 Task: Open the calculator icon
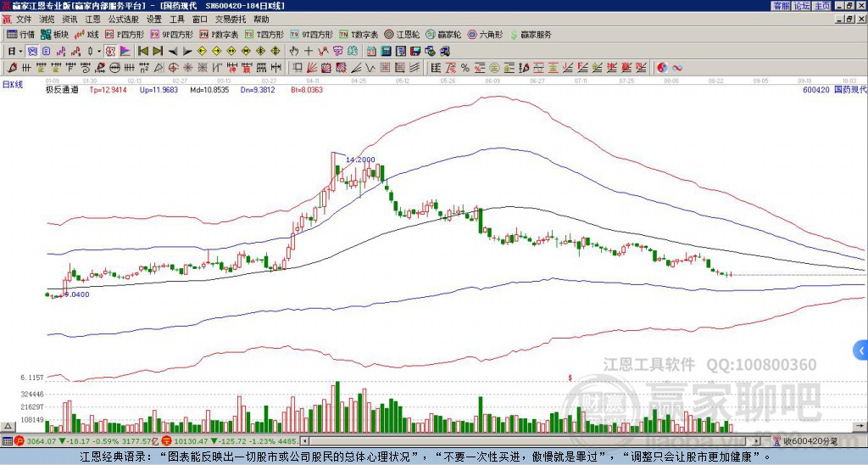point(387,51)
